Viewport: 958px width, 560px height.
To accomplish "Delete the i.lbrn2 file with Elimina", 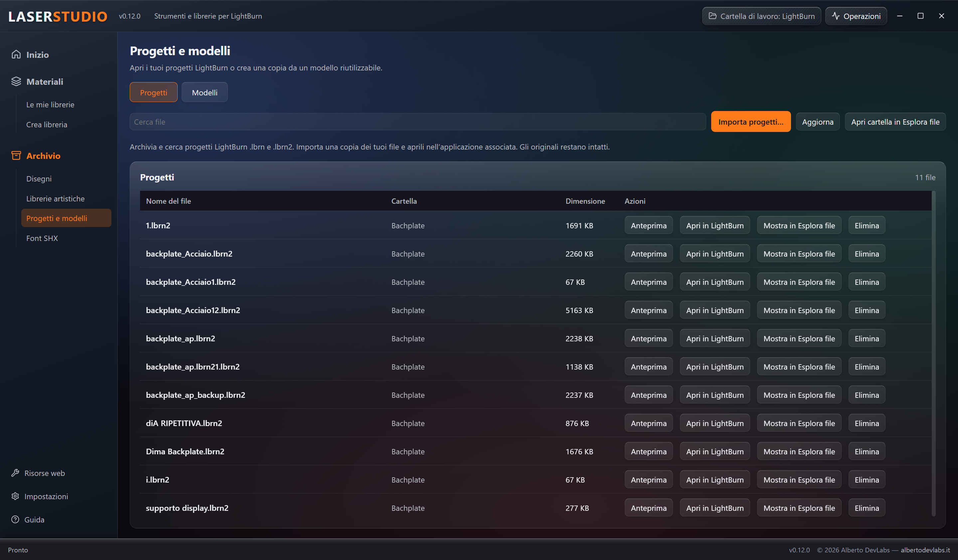I will 867,480.
